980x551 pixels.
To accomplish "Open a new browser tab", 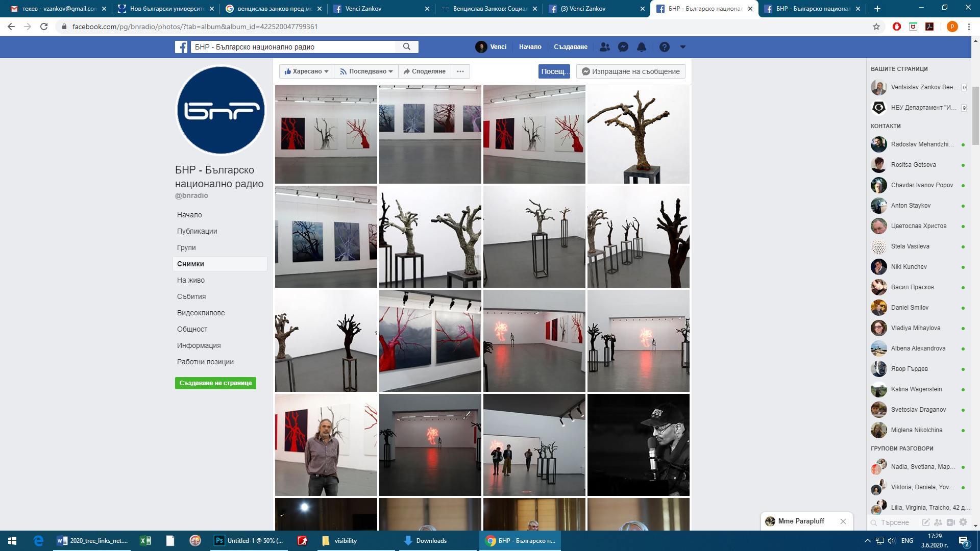I will coord(877,9).
